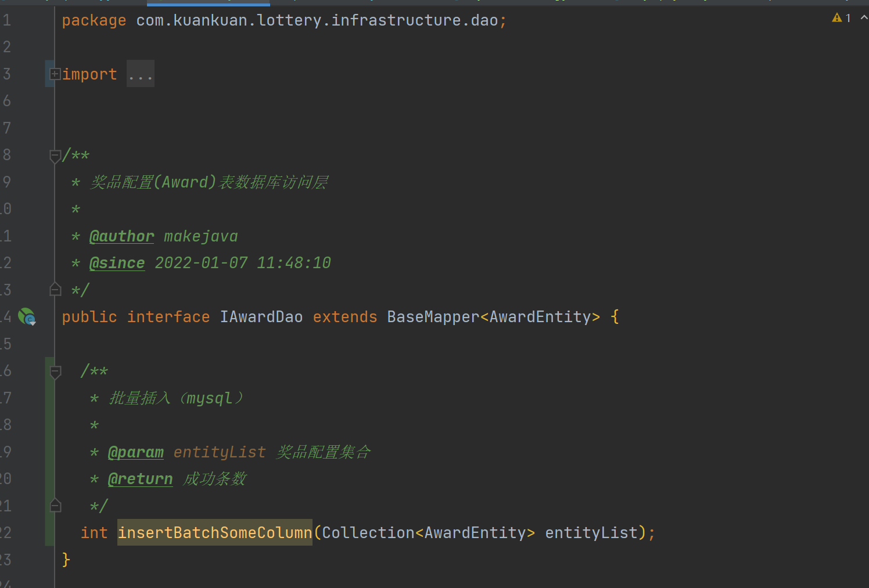Click the collapsed import ellipsis placeholder
The width and height of the screenshot is (869, 588).
click(141, 74)
